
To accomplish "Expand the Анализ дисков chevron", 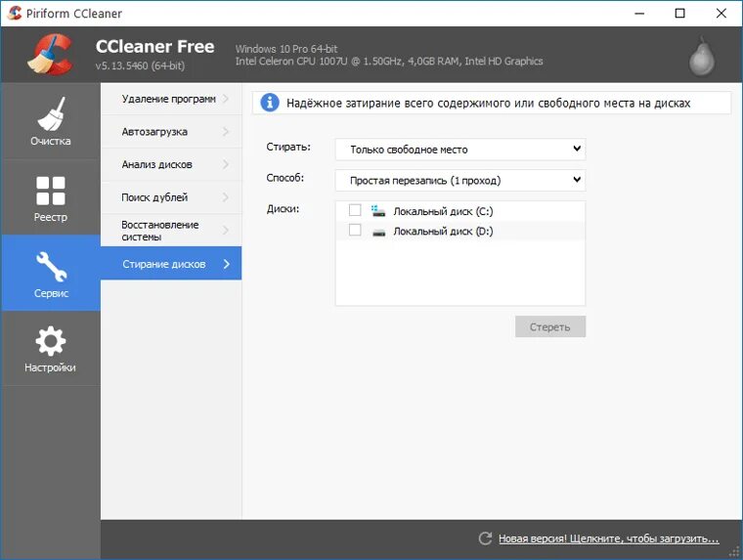I will point(226,164).
